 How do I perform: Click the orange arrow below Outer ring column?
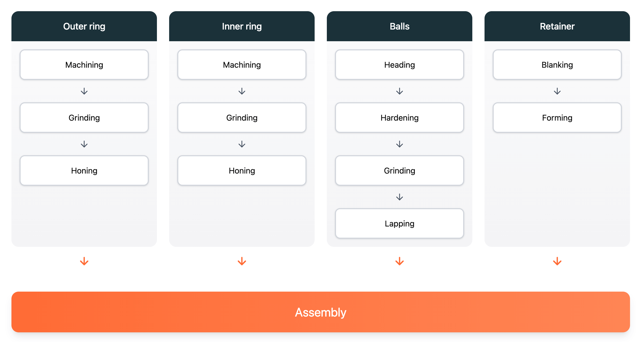[x=84, y=261]
